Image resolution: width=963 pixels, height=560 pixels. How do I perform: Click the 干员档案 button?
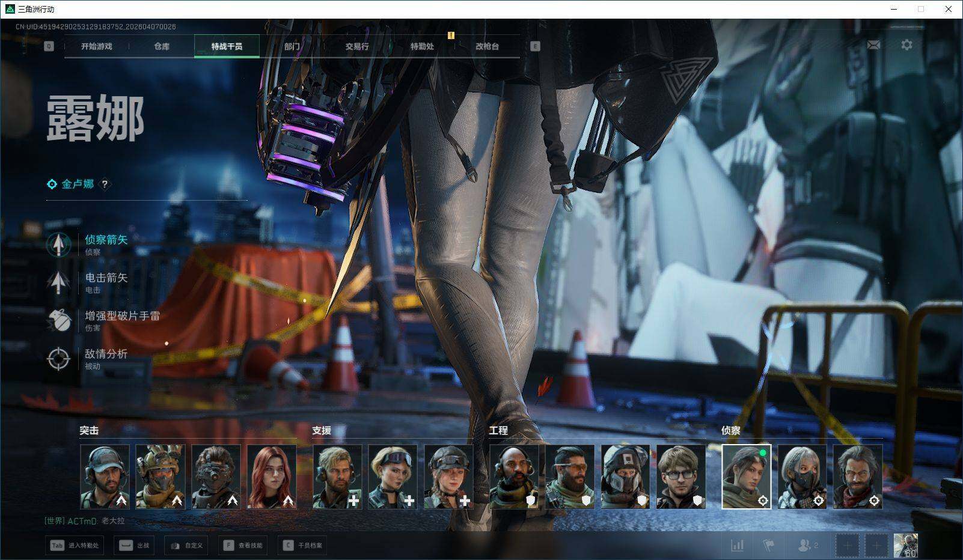[x=302, y=546]
